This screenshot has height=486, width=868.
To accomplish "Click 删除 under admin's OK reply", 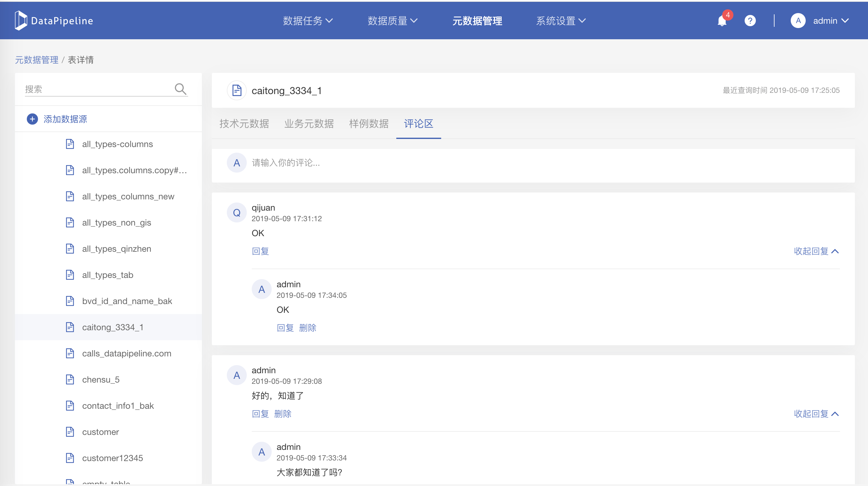I will (x=307, y=328).
